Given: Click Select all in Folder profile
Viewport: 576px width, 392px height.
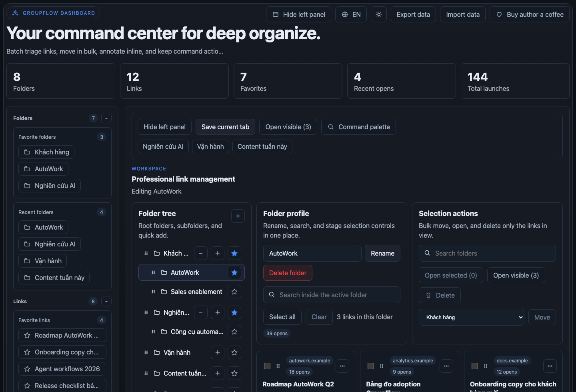Looking at the screenshot, I should coord(282,317).
